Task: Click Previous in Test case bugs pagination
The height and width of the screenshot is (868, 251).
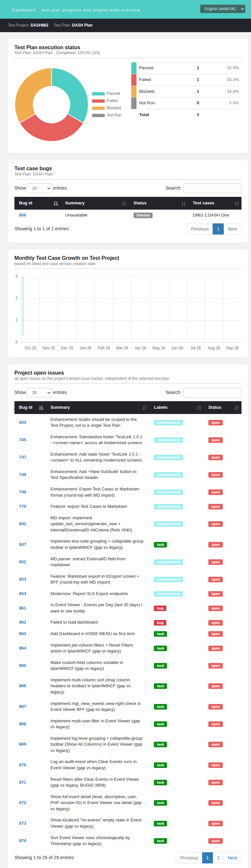Action: 200,229
